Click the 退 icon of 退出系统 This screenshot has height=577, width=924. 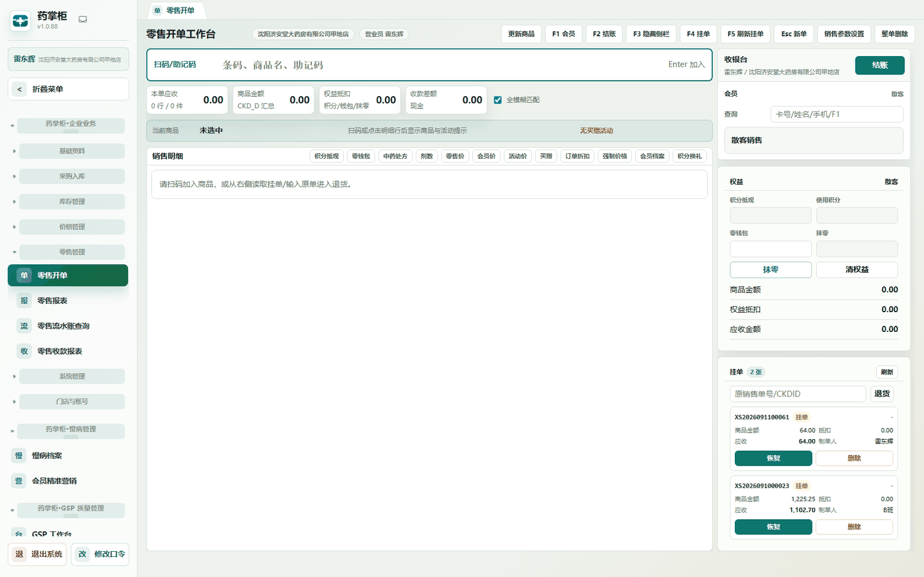[19, 554]
